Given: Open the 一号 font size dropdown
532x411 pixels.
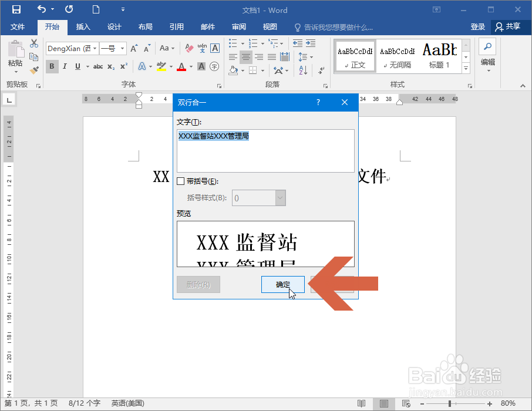Looking at the screenshot, I should 123,49.
